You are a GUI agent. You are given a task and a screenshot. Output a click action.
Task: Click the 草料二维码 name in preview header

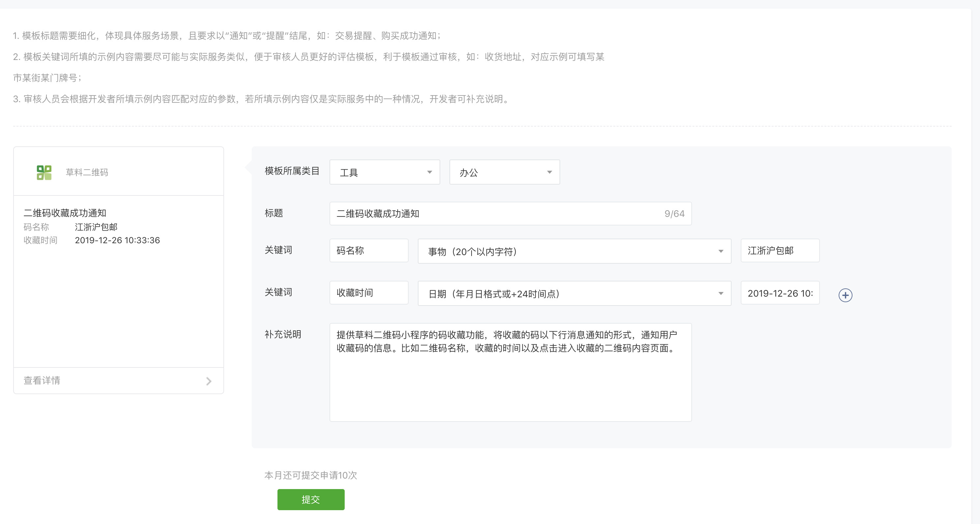87,172
